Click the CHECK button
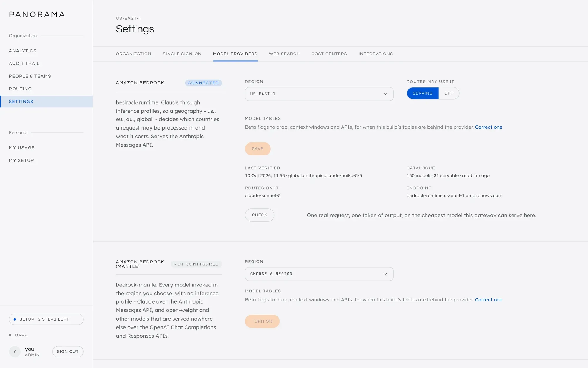 coord(260,215)
